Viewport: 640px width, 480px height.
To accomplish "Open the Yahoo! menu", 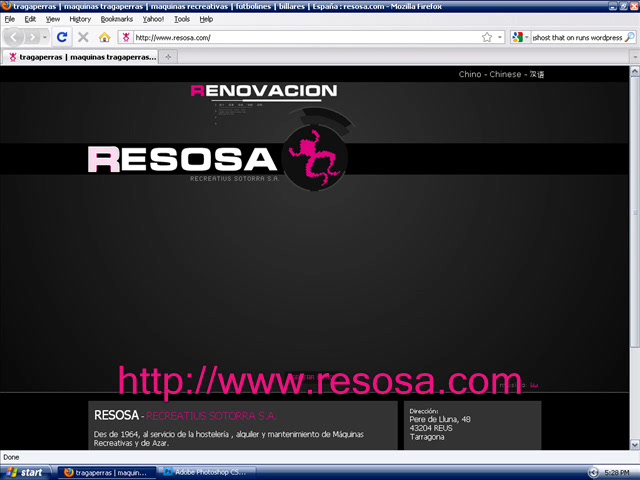I will [153, 19].
